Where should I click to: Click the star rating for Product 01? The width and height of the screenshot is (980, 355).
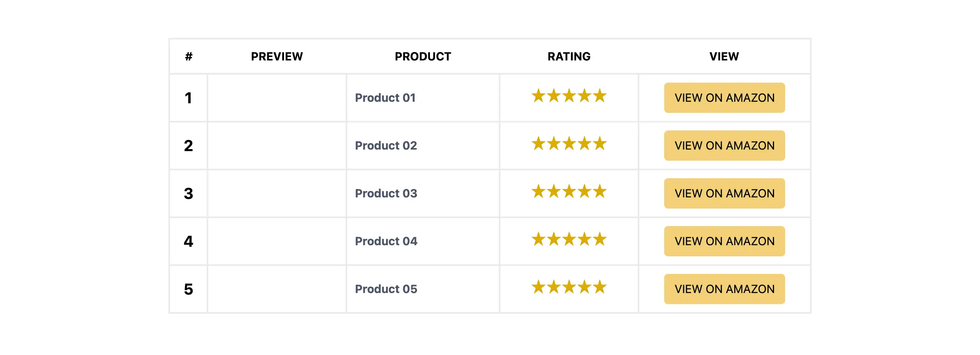569,96
